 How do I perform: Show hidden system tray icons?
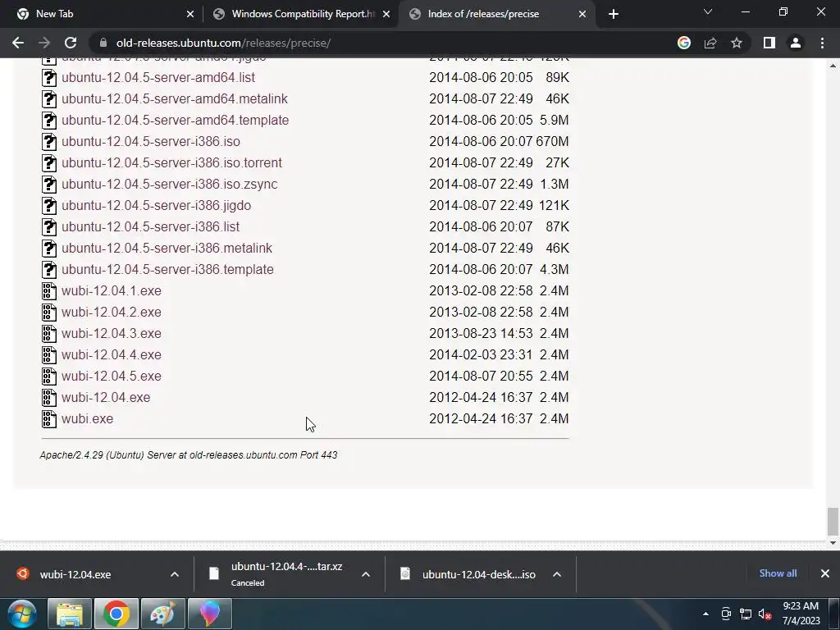click(x=705, y=614)
